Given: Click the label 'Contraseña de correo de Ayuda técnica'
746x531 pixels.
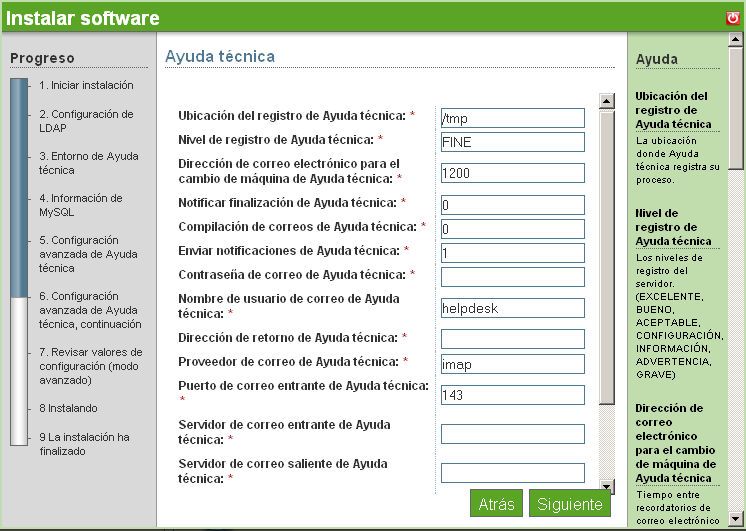Looking at the screenshot, I should pos(292,275).
